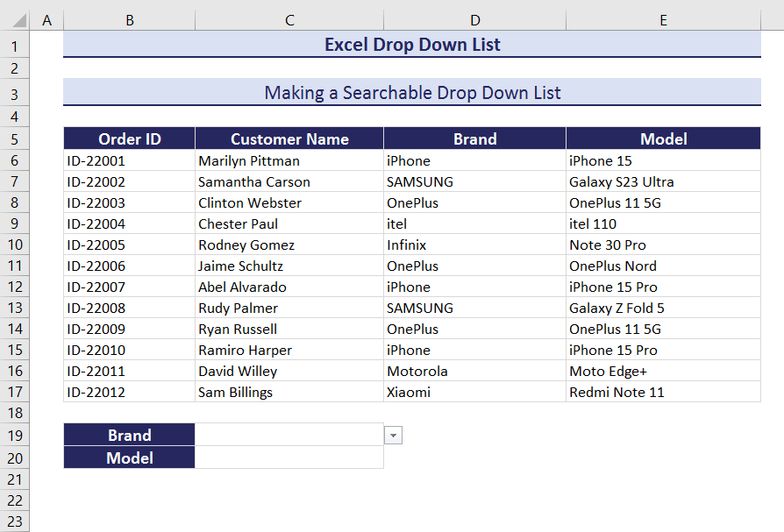
Task: Select the Note 30 Pro model cell
Action: (664, 245)
